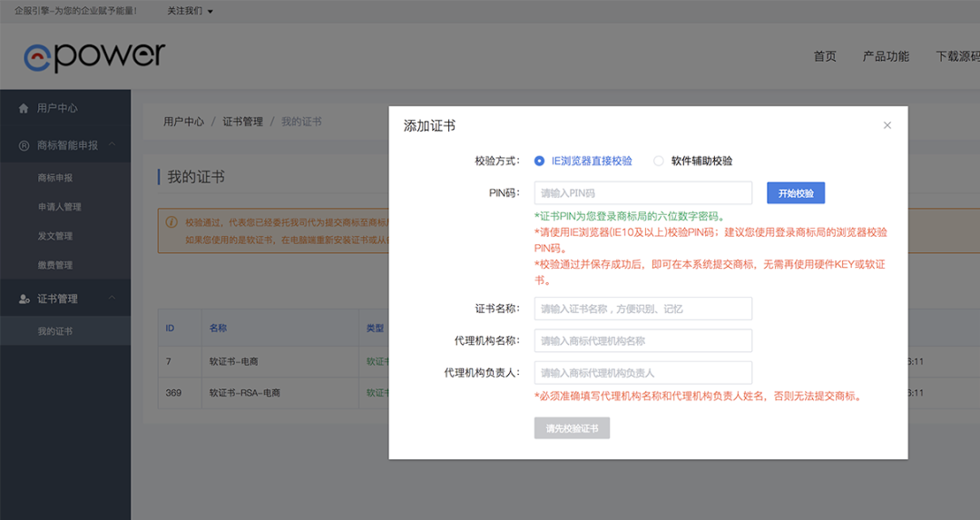
Task: Click the user icon beside 证书管理
Action: point(24,299)
